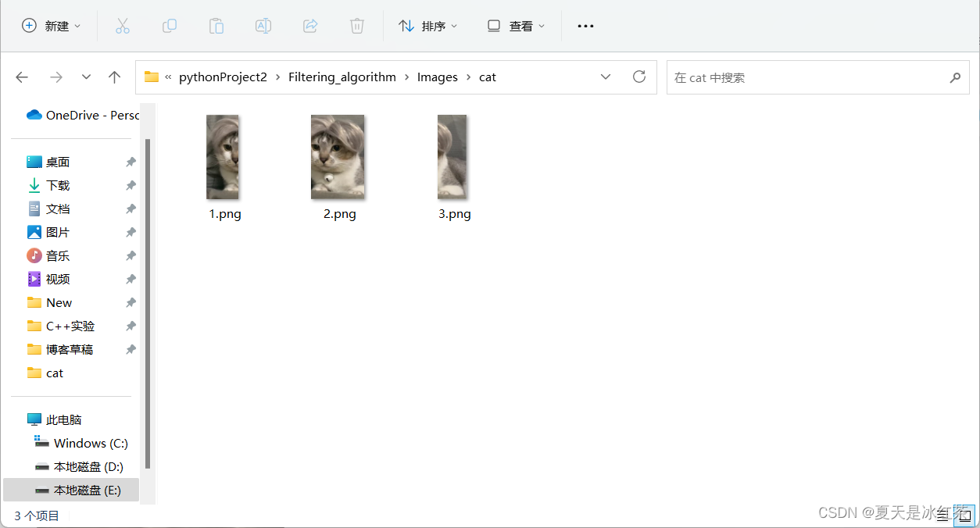980x528 pixels.
Task: Select OneDrive - Personal in sidebar
Action: point(83,115)
